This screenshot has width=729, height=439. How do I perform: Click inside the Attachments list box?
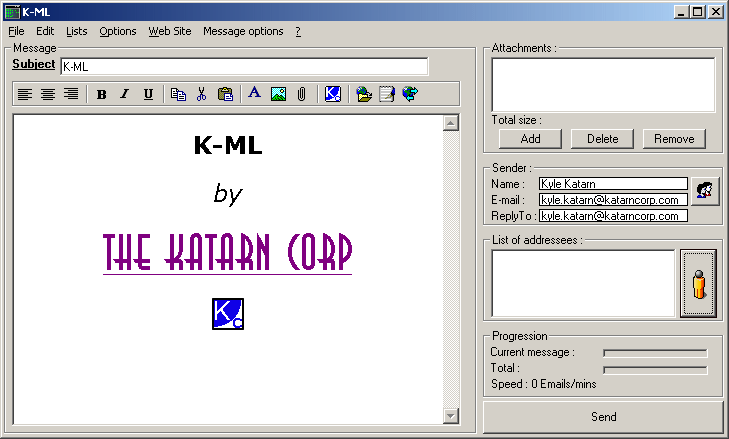(x=603, y=85)
